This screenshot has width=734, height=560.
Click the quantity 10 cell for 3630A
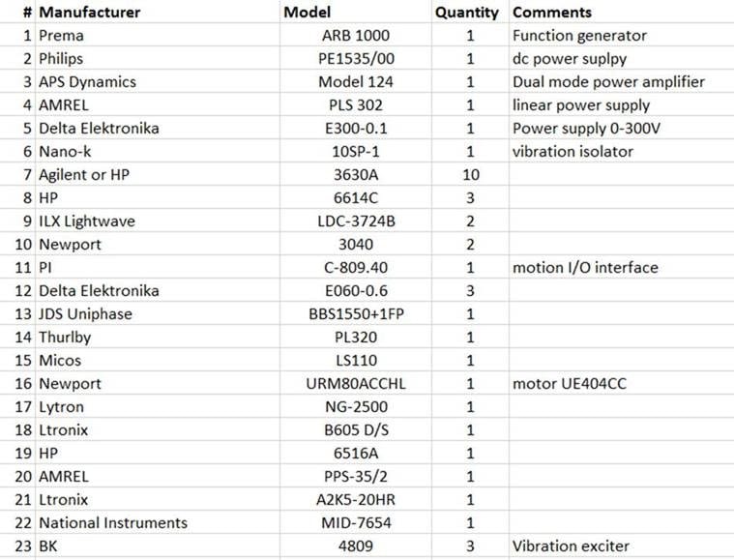(x=470, y=175)
